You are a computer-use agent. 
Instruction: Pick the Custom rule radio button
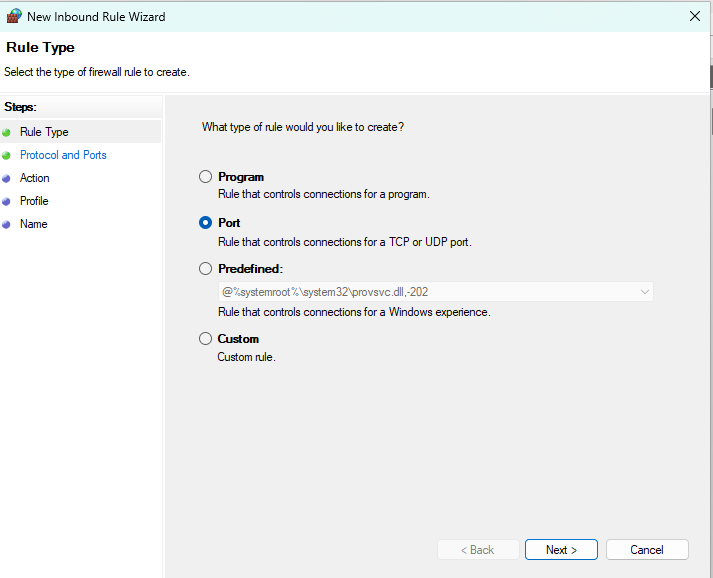pyautogui.click(x=206, y=339)
